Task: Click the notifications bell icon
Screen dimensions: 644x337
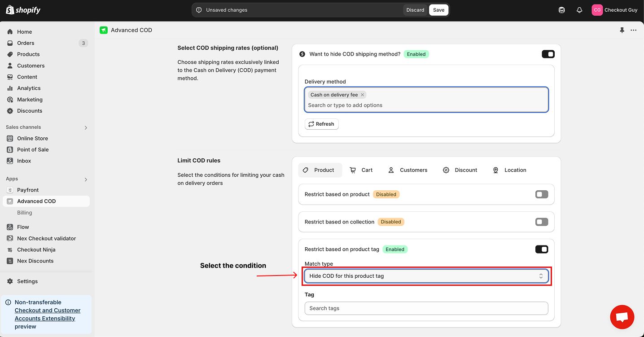Action: pyautogui.click(x=579, y=10)
